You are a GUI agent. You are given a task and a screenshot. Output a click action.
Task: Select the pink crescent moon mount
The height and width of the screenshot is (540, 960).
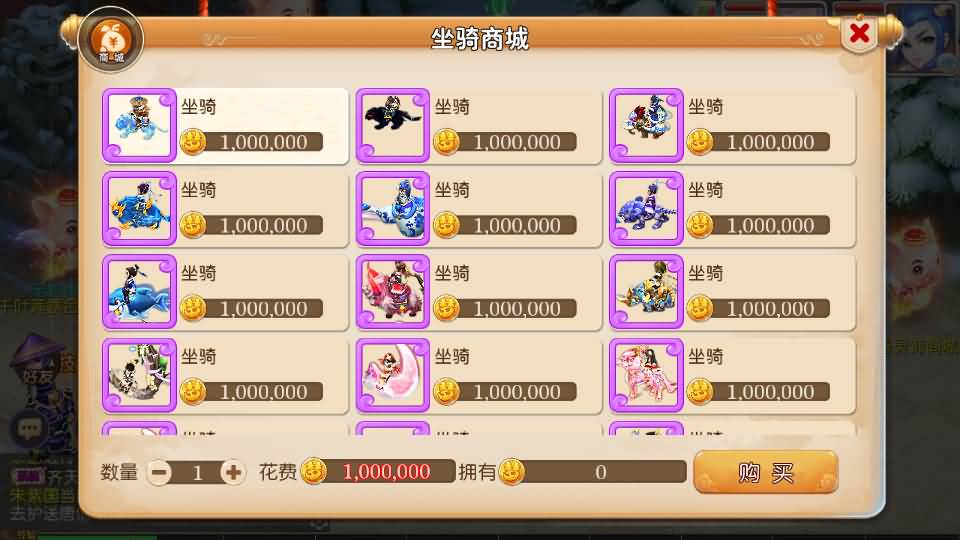point(393,375)
